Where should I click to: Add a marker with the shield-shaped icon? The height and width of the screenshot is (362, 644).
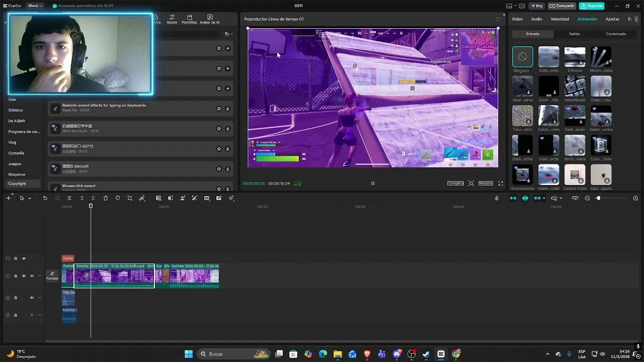(x=118, y=198)
